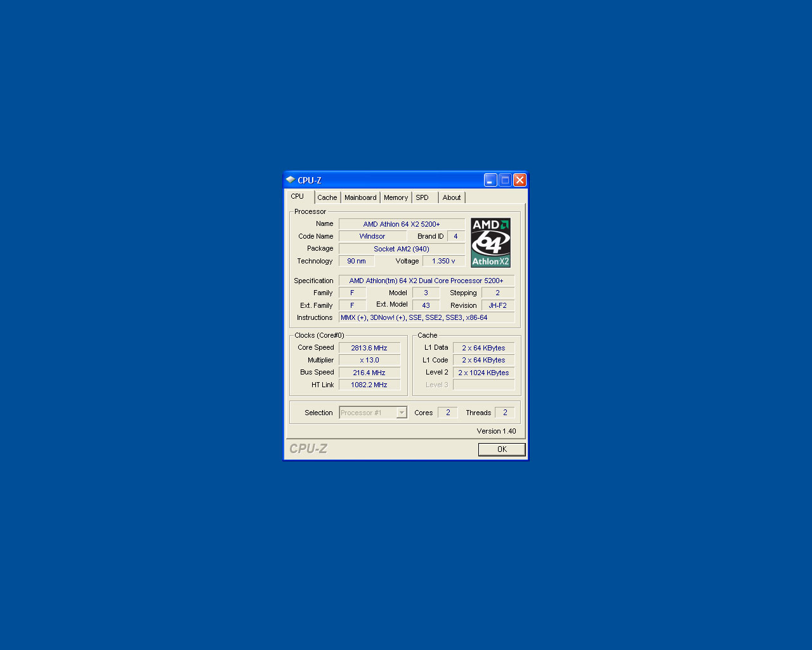Click the Core Speed value 2813.6 MHz
The height and width of the screenshot is (650, 812).
369,348
